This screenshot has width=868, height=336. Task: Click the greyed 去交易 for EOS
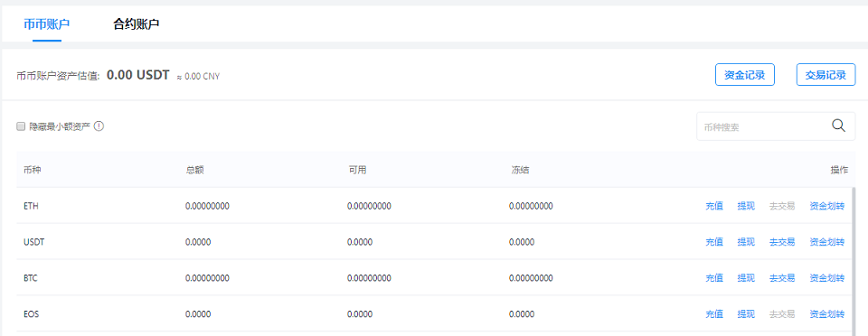(x=781, y=314)
